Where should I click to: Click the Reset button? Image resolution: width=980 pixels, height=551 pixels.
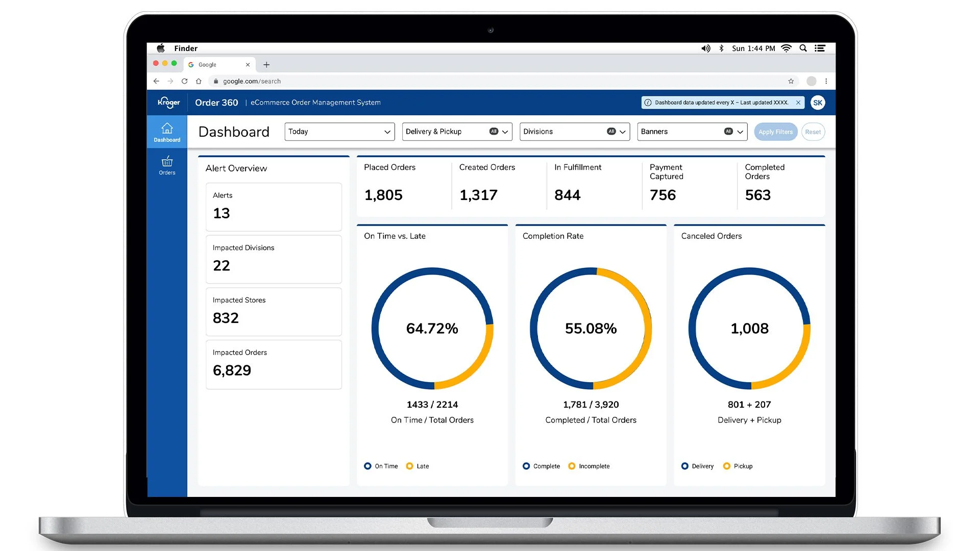tap(813, 132)
